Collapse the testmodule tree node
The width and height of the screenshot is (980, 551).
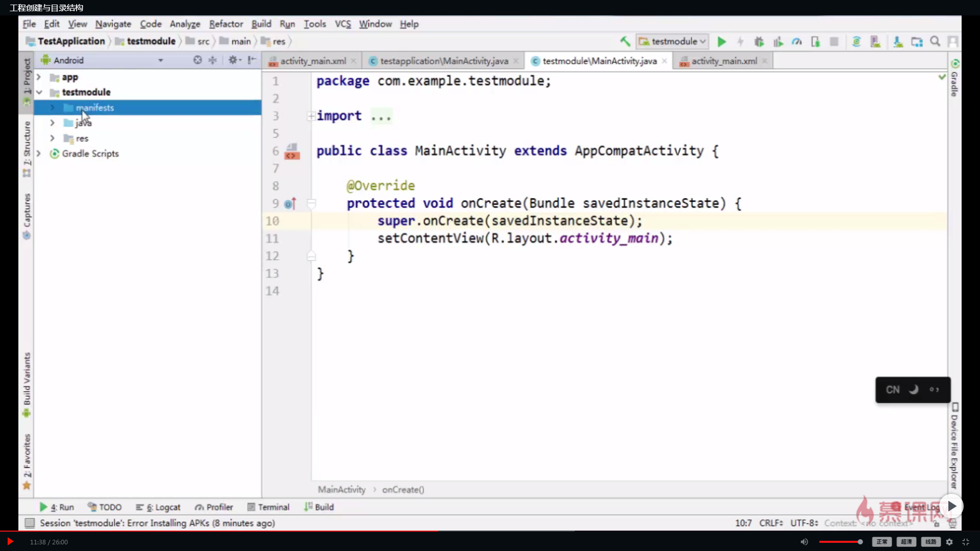coord(39,92)
